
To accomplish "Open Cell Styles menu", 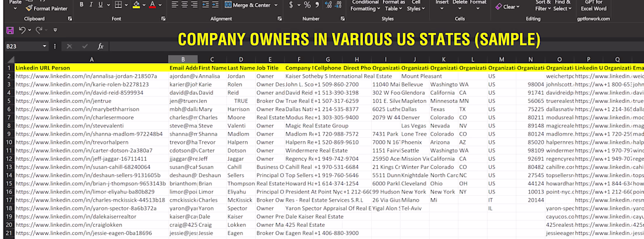I will pos(416,5).
